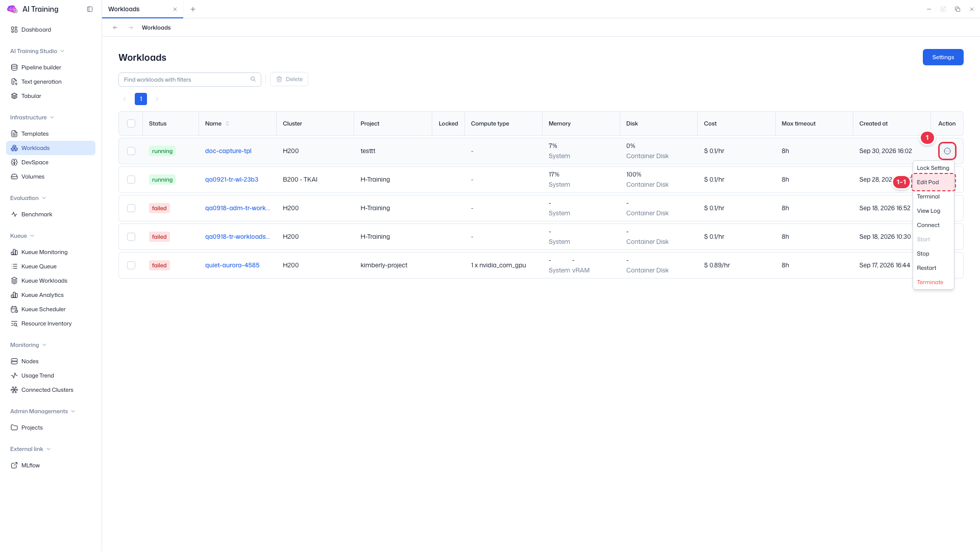980x551 pixels.
Task: Open the quiet-aurora-4585 workload link
Action: (232, 265)
